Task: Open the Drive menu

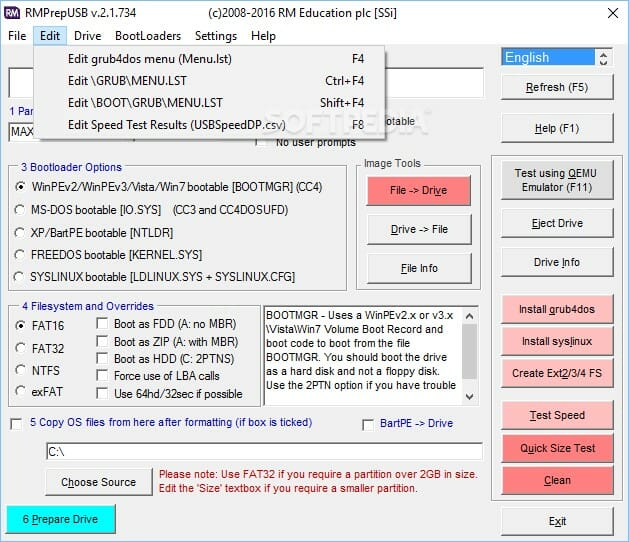Action: [x=87, y=36]
